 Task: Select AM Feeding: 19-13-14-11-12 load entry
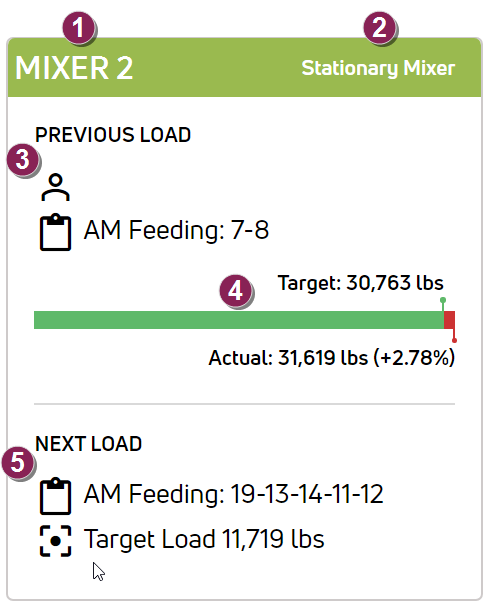point(233,494)
